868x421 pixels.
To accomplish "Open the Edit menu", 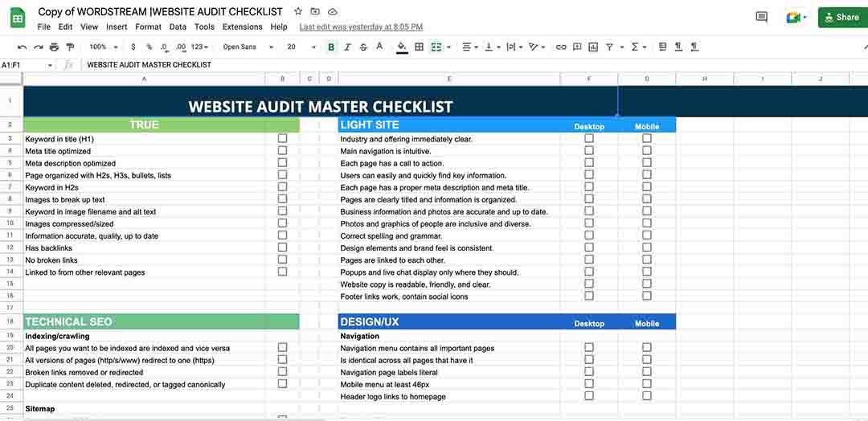I will pyautogui.click(x=65, y=27).
